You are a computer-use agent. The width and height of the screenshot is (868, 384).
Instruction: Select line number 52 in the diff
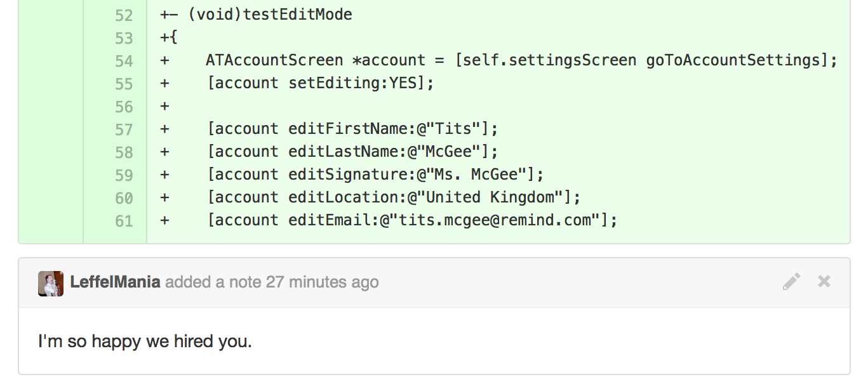point(124,15)
